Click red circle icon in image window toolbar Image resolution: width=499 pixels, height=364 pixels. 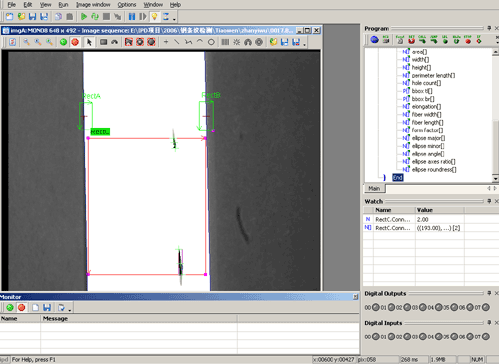[x=75, y=42]
